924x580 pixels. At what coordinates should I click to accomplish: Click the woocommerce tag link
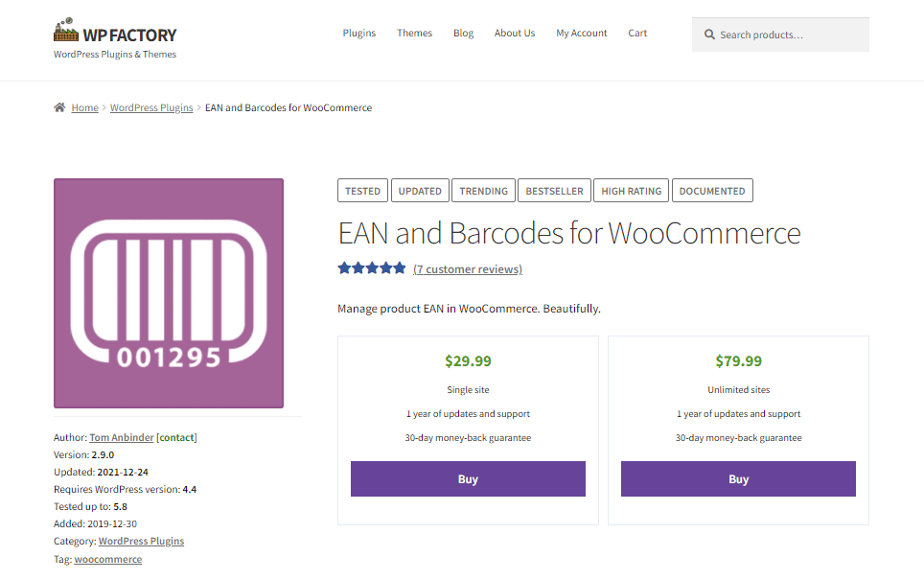[x=108, y=559]
